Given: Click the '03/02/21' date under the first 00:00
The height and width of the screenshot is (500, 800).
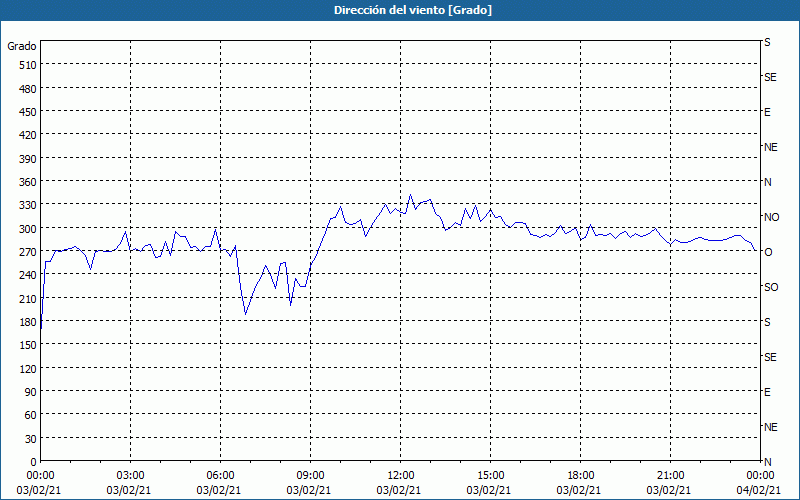Looking at the screenshot, I should (x=39, y=490).
